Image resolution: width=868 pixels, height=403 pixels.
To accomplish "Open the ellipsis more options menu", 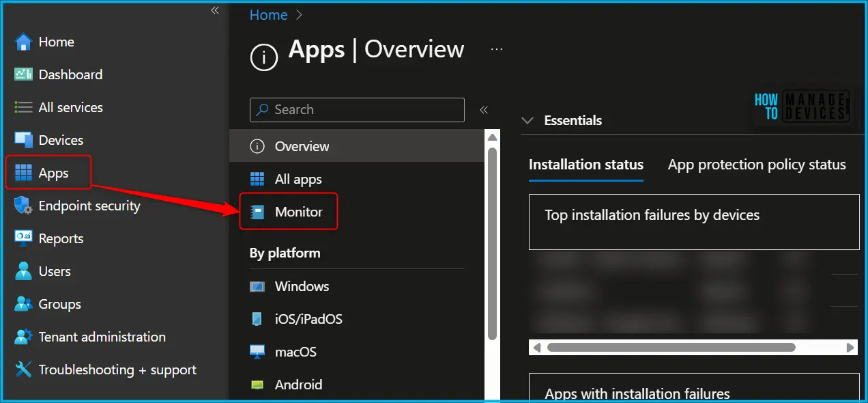I will click(x=497, y=49).
